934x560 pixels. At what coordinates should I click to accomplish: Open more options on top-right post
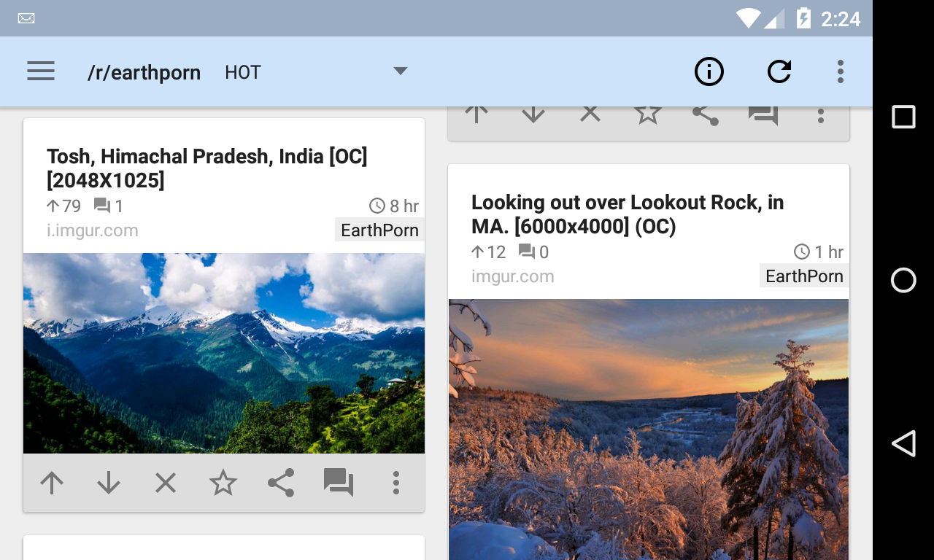(x=821, y=116)
